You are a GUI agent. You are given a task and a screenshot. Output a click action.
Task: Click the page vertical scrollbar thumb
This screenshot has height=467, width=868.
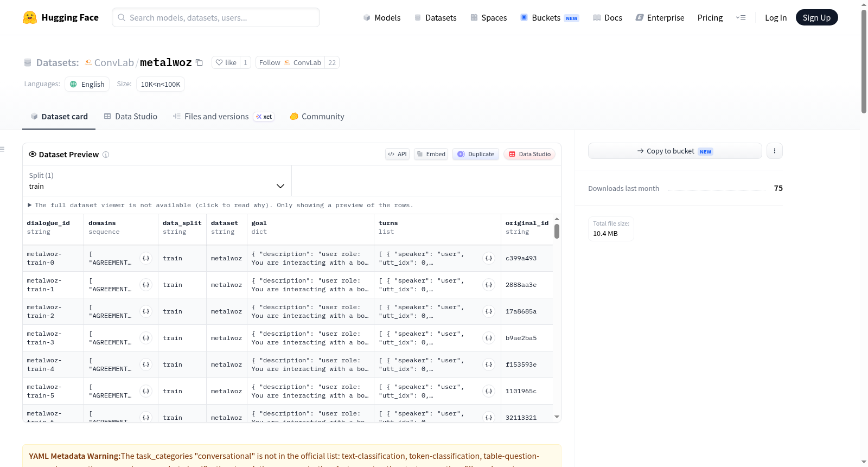coord(864,61)
